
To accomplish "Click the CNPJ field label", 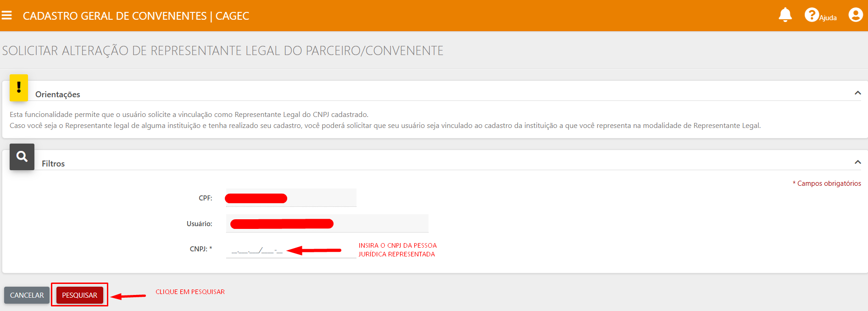I will click(x=200, y=249).
